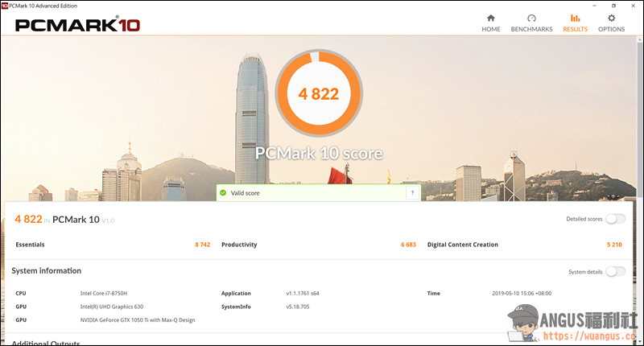Screen dimensions: 644x346
Task: Go to the Home screen icon
Action: tap(490, 19)
